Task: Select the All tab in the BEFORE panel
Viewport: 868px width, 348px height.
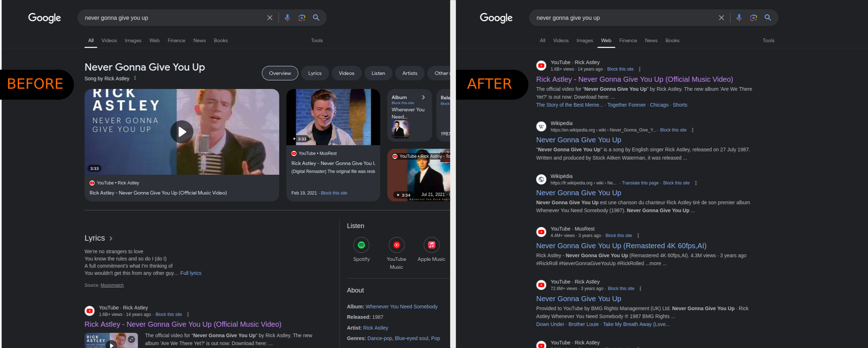Action: coord(91,40)
